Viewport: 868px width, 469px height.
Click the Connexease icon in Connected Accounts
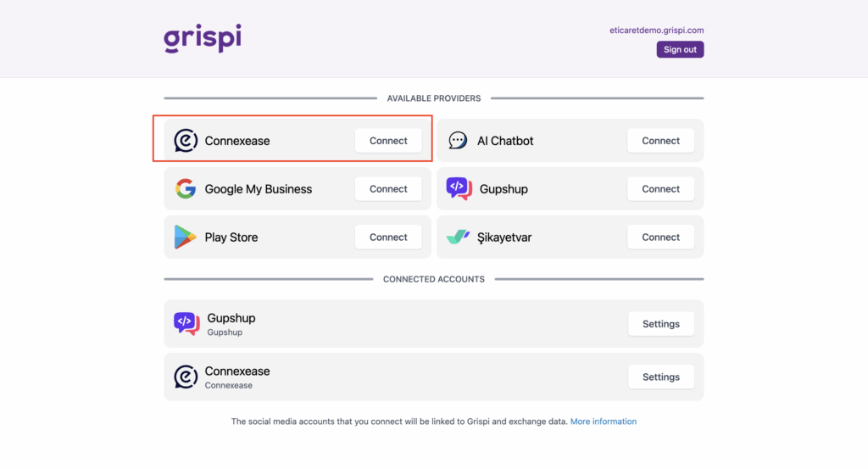pos(186,377)
